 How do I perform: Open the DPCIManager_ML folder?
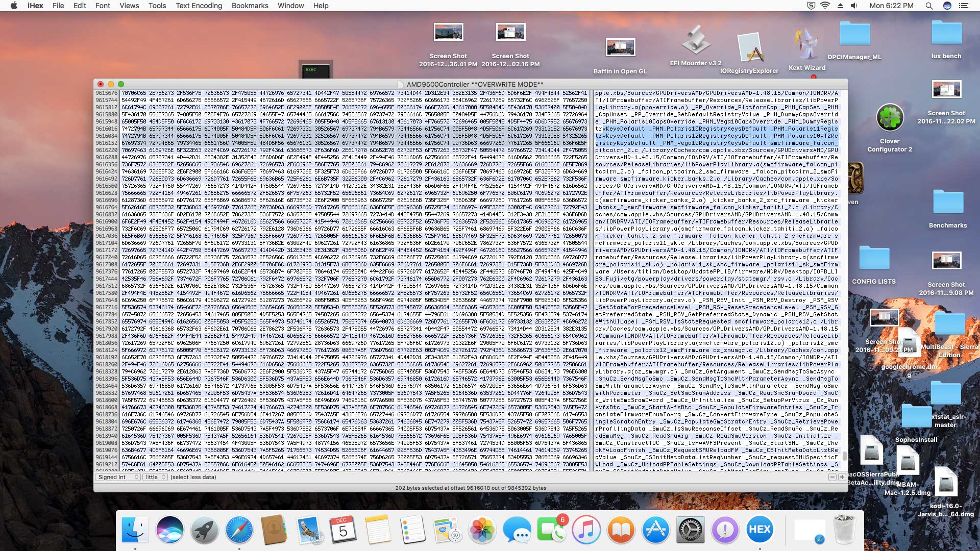(x=854, y=35)
